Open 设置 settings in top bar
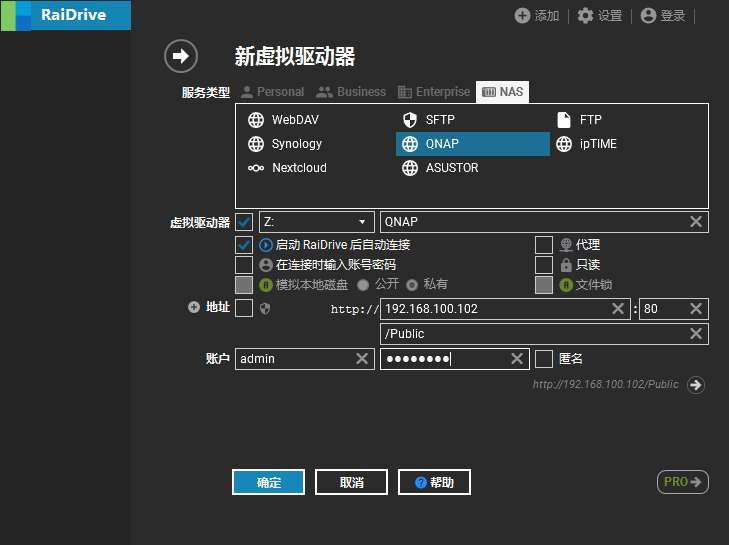This screenshot has height=545, width=729. [599, 15]
